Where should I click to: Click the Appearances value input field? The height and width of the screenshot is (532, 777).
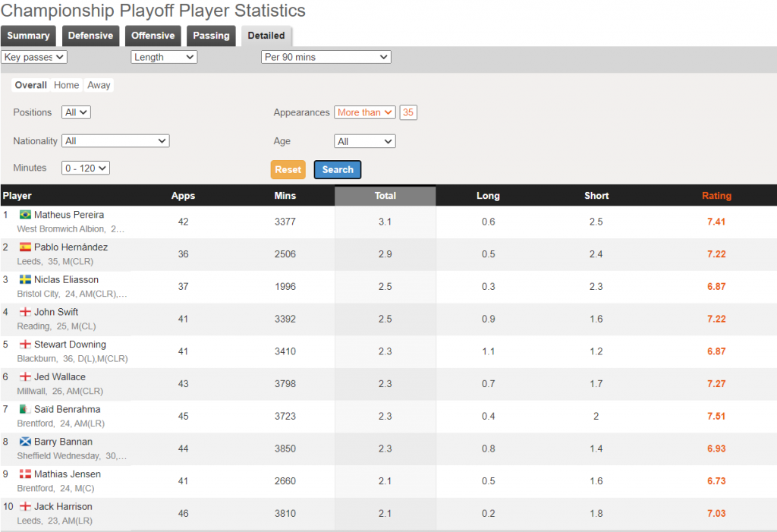[408, 112]
